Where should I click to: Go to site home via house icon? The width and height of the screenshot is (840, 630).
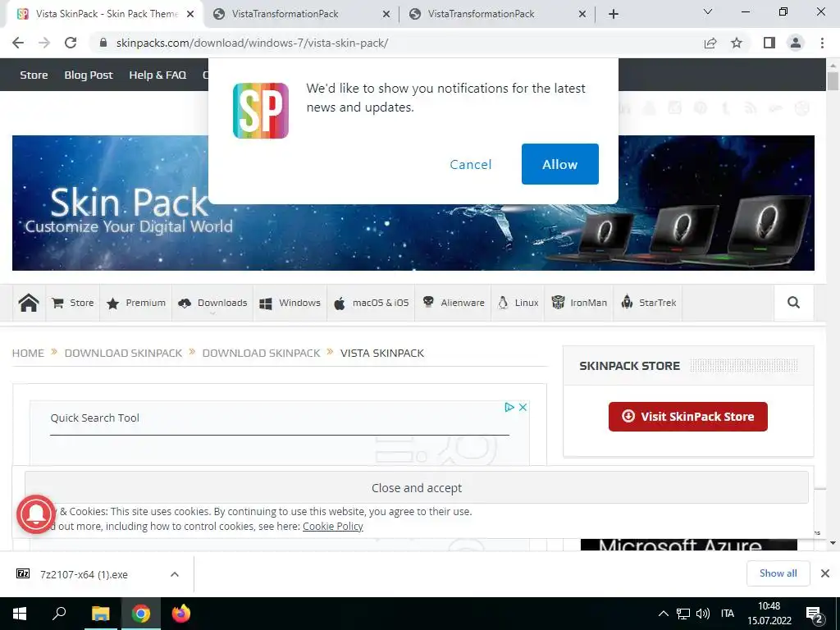pyautogui.click(x=29, y=303)
